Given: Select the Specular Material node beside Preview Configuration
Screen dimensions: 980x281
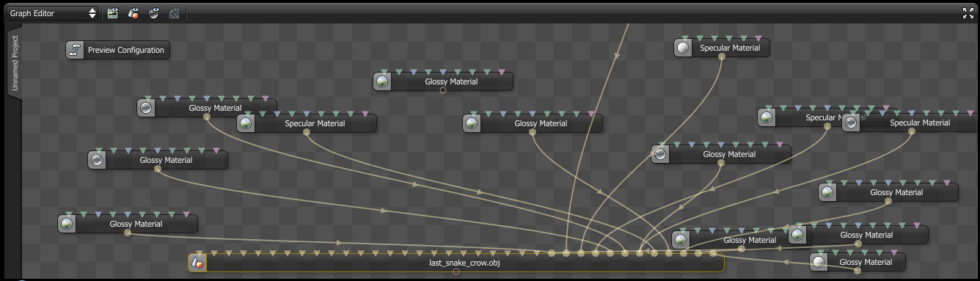Looking at the screenshot, I should point(307,123).
